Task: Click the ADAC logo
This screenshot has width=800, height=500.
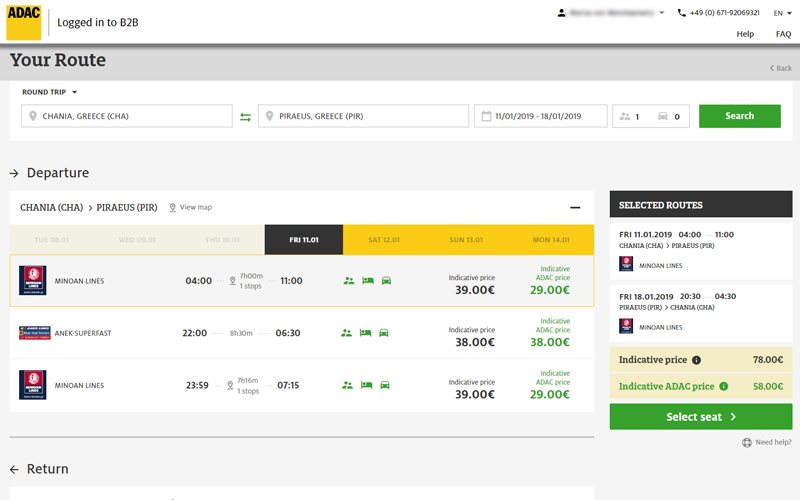Action: (x=24, y=21)
